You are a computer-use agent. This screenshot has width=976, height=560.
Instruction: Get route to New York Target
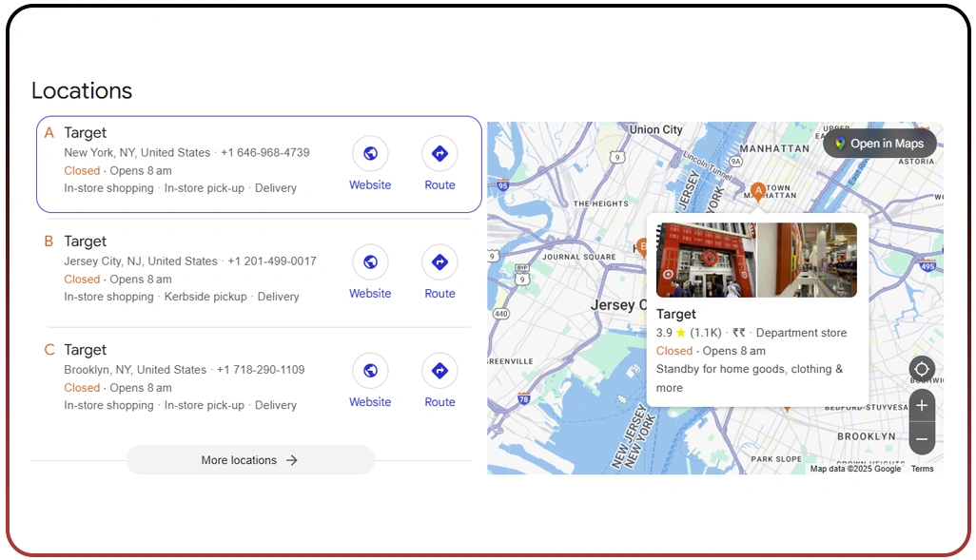point(439,153)
